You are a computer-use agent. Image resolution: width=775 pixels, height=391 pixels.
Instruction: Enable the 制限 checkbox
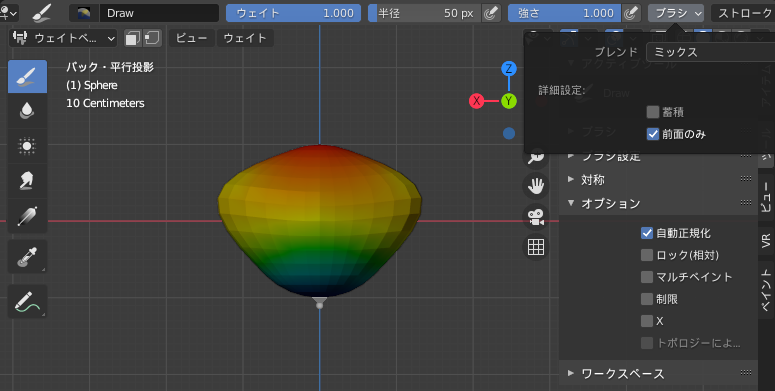coord(647,299)
